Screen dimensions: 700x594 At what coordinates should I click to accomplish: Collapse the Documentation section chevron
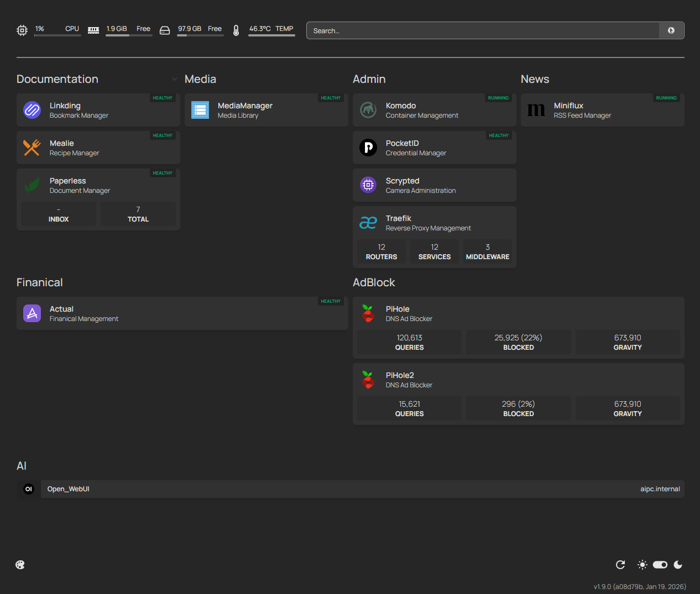pyautogui.click(x=175, y=79)
